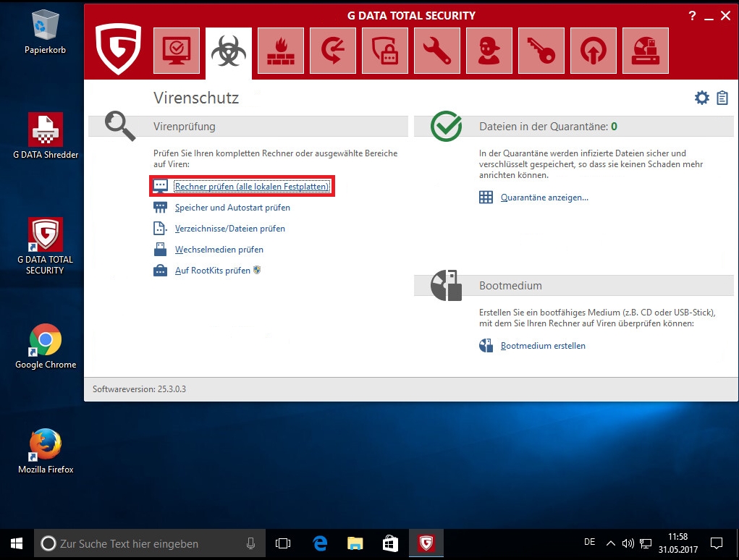Open the Firewall brick wall icon
Image resolution: width=739 pixels, height=560 pixels.
click(281, 51)
